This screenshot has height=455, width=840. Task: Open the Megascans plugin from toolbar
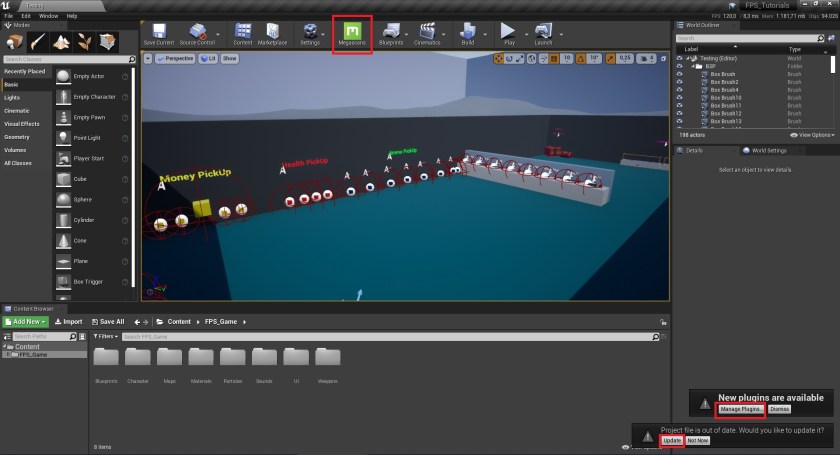(x=352, y=34)
